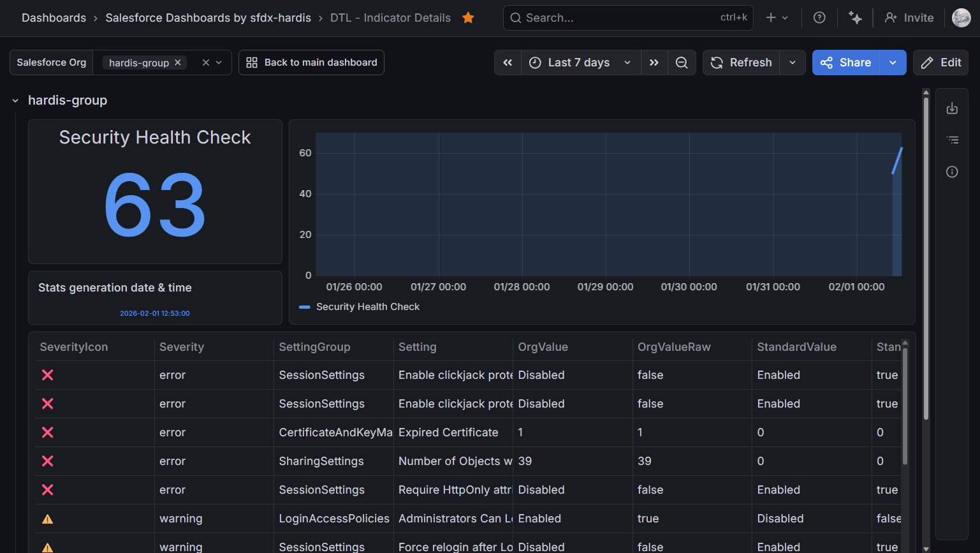
Task: Open the outline list icon in sidebar
Action: click(952, 140)
